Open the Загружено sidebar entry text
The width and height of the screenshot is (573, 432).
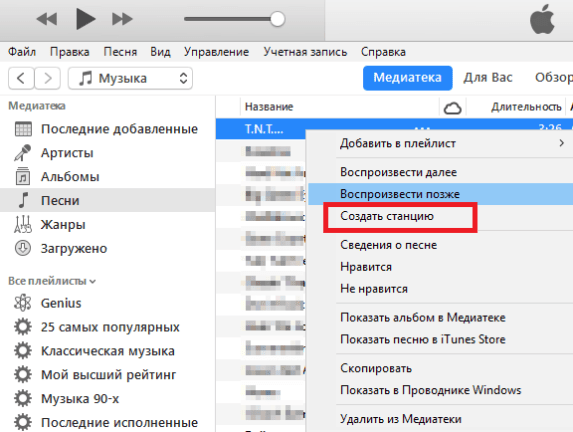coord(74,249)
